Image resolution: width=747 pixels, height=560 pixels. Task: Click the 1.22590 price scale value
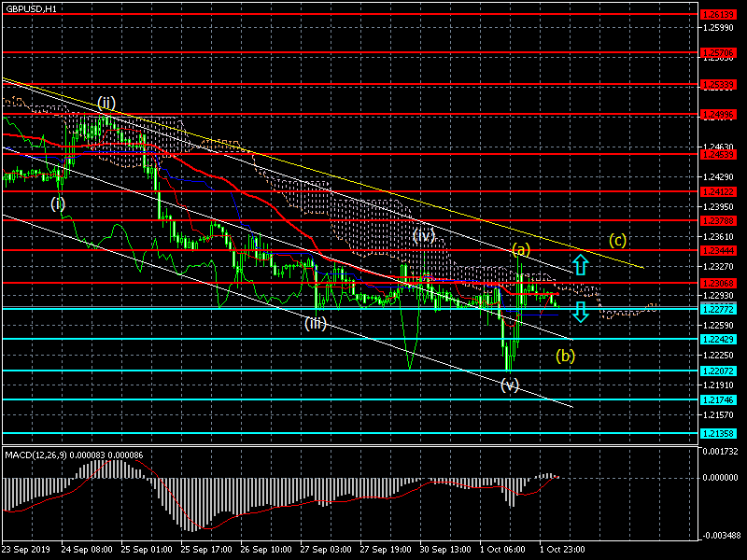tap(718, 326)
